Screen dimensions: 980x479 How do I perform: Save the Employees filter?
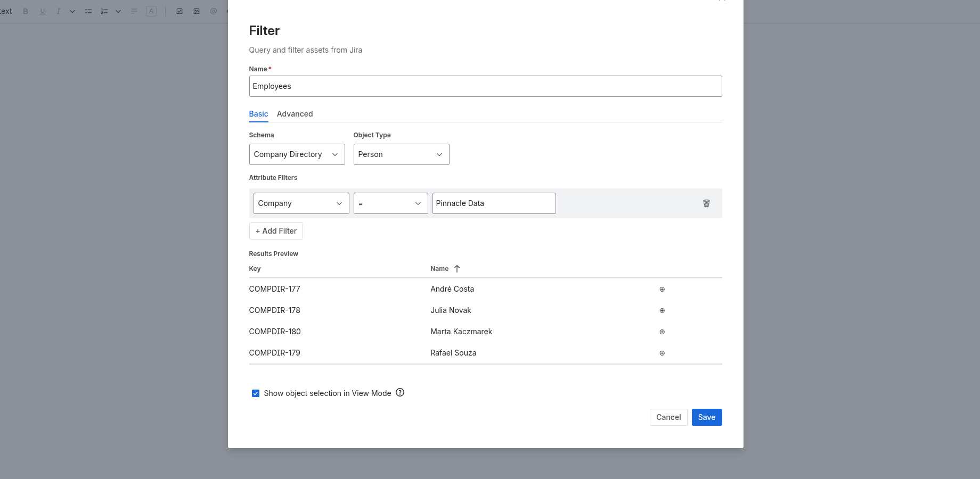click(x=706, y=417)
